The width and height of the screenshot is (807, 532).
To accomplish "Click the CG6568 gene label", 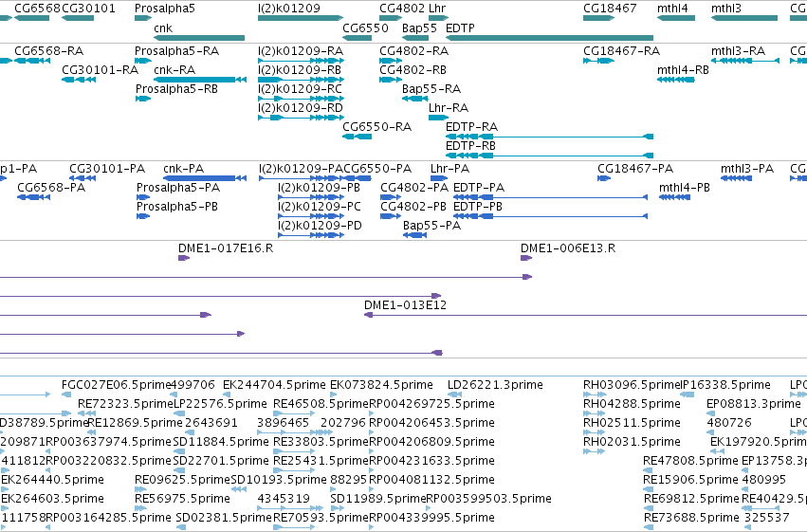I will pyautogui.click(x=37, y=9).
